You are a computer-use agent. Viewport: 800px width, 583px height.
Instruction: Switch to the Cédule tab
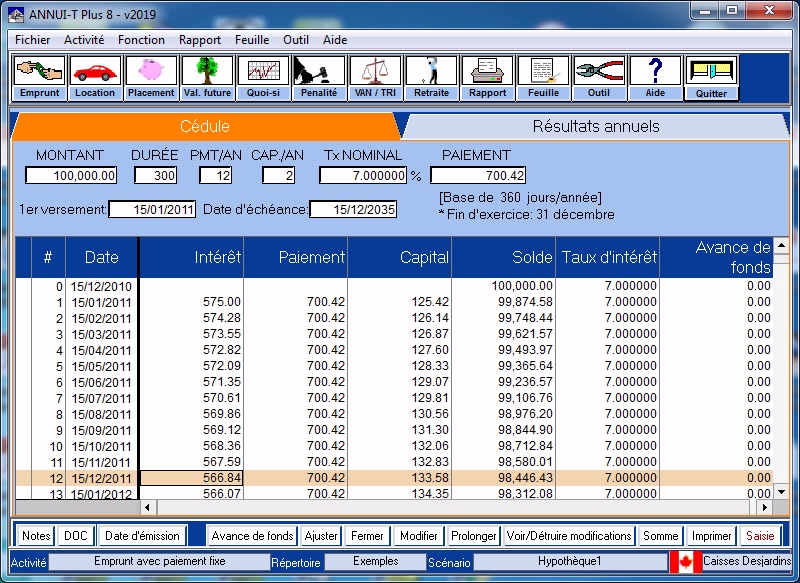[205, 126]
